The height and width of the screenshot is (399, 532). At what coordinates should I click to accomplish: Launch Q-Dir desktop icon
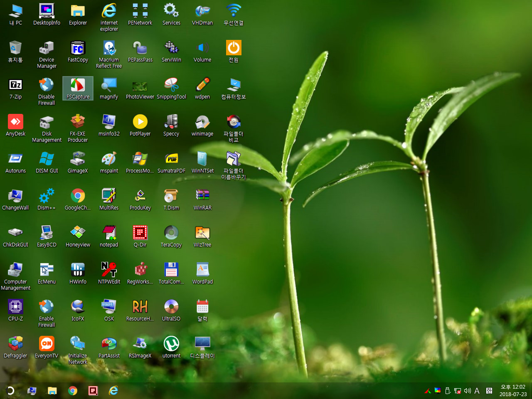[140, 236]
